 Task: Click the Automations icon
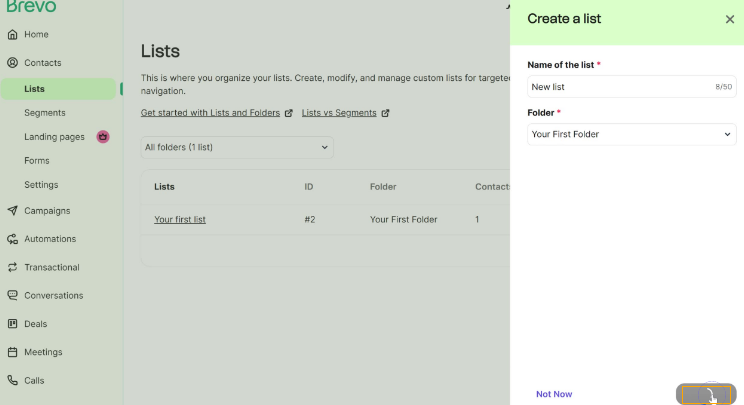(x=13, y=239)
